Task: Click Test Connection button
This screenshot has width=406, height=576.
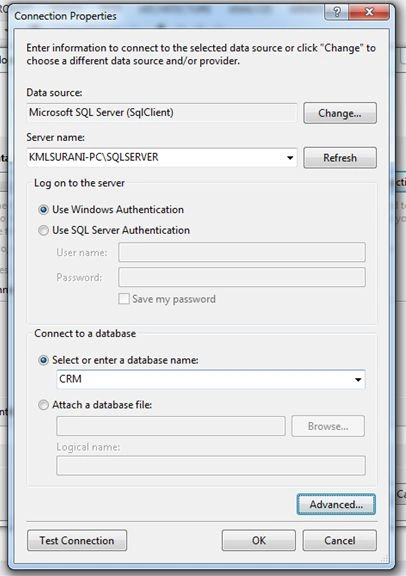Action: pyautogui.click(x=77, y=540)
